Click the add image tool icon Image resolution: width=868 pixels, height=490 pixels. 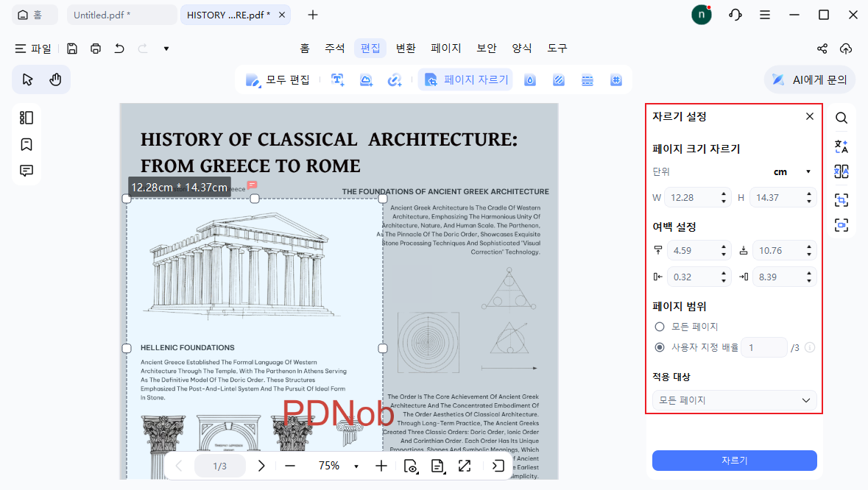point(366,79)
